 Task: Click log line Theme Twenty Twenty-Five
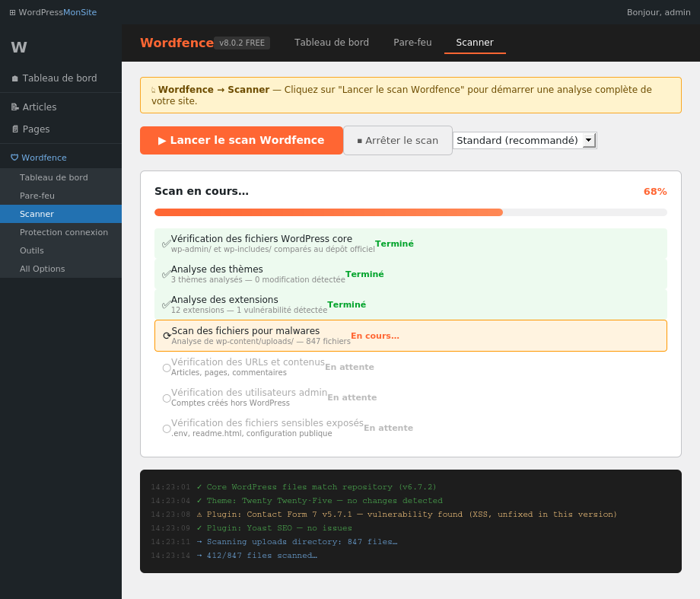[297, 501]
